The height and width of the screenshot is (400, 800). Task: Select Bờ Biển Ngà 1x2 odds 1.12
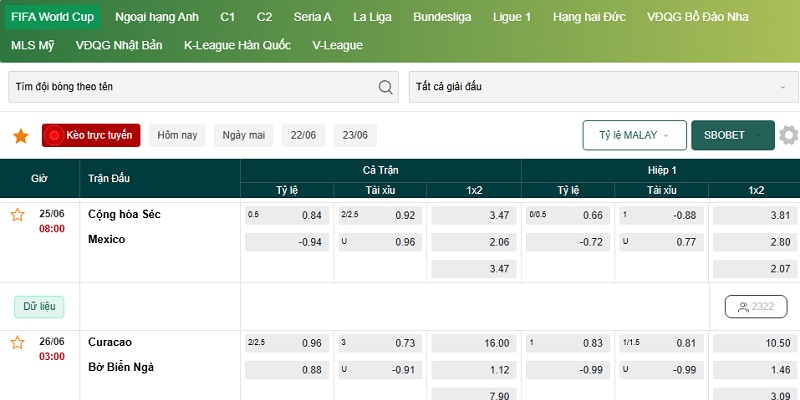473,370
